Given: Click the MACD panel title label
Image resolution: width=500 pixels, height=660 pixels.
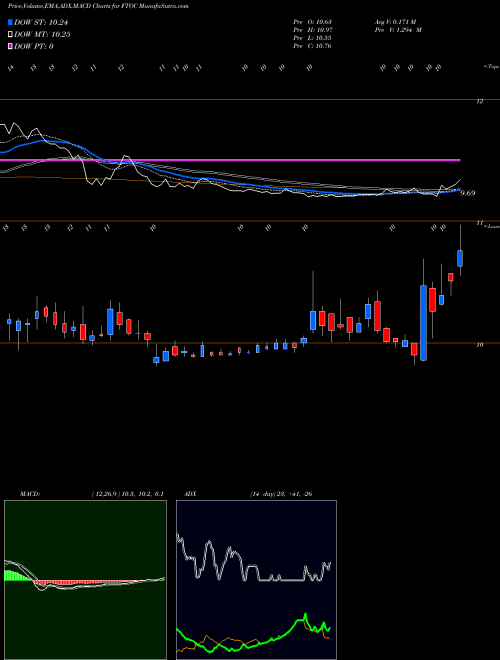Looking at the screenshot, I should click(x=30, y=494).
